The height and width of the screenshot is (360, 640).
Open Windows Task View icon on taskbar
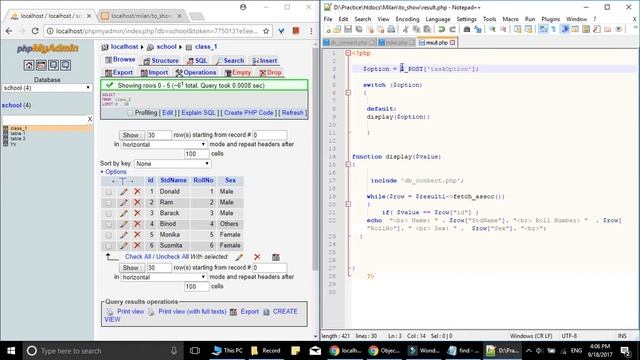[195, 351]
